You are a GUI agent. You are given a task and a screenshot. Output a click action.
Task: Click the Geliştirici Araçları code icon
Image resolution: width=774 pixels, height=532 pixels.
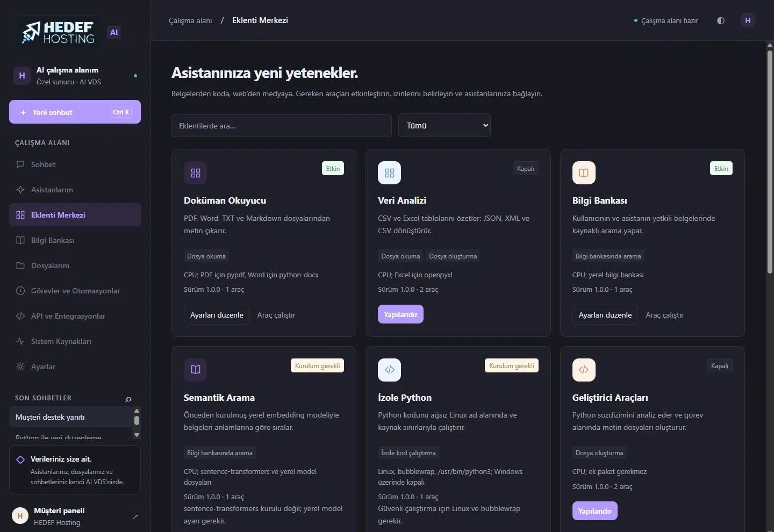click(584, 370)
